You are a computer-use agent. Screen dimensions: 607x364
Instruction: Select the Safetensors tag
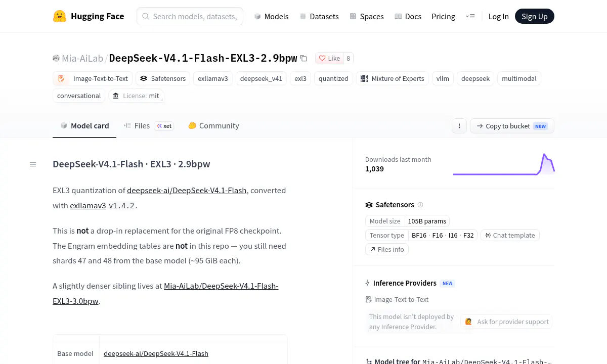point(163,78)
